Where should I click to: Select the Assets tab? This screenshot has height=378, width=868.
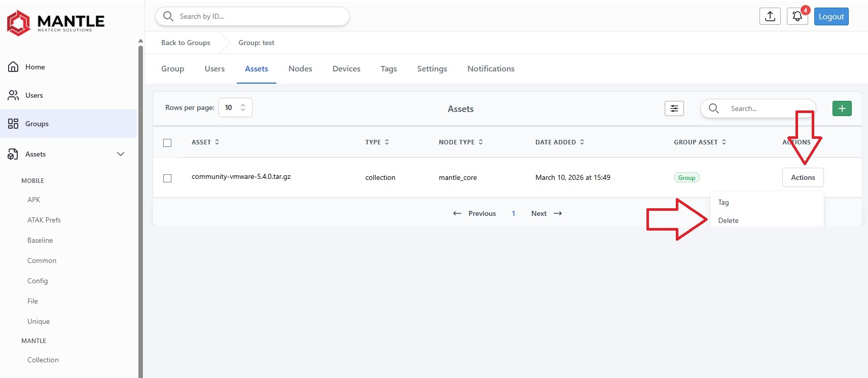pyautogui.click(x=257, y=69)
